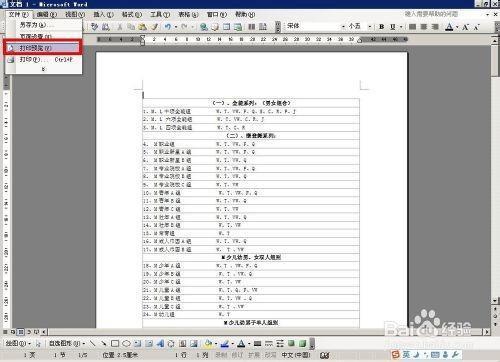The height and width of the screenshot is (362, 500).
Task: Open the Draw menu button
Action: click(x=18, y=343)
